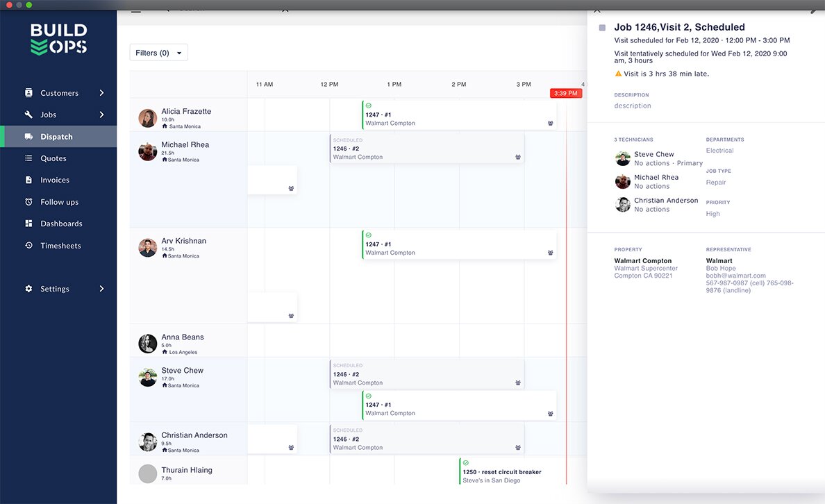
Task: Click the 2 PM time column header
Action: pos(459,84)
